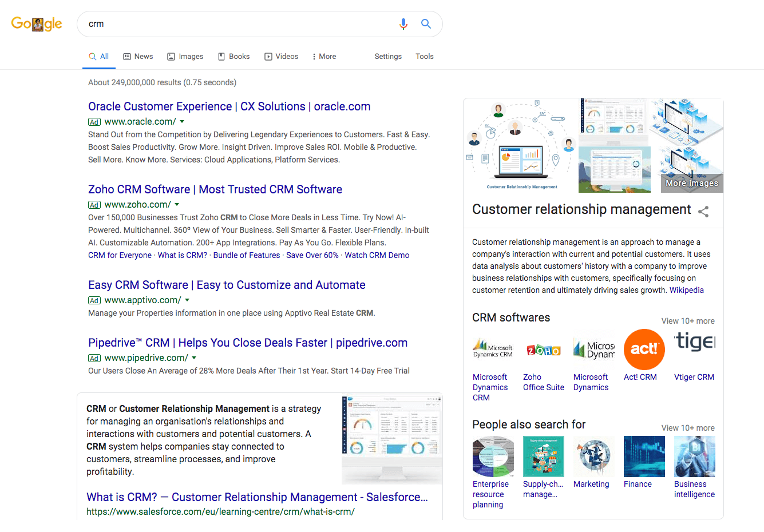The height and width of the screenshot is (532, 764).
Task: Open Finance related search thumbnail
Action: click(644, 456)
